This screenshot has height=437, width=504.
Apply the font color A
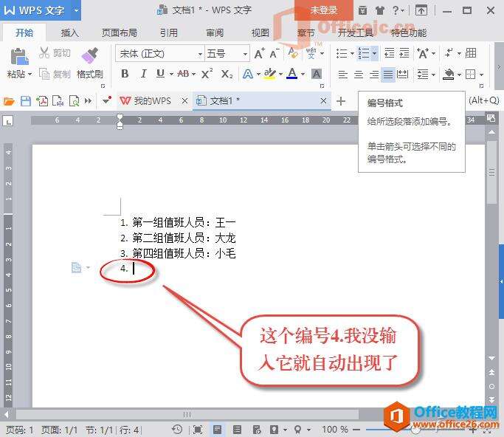292,74
